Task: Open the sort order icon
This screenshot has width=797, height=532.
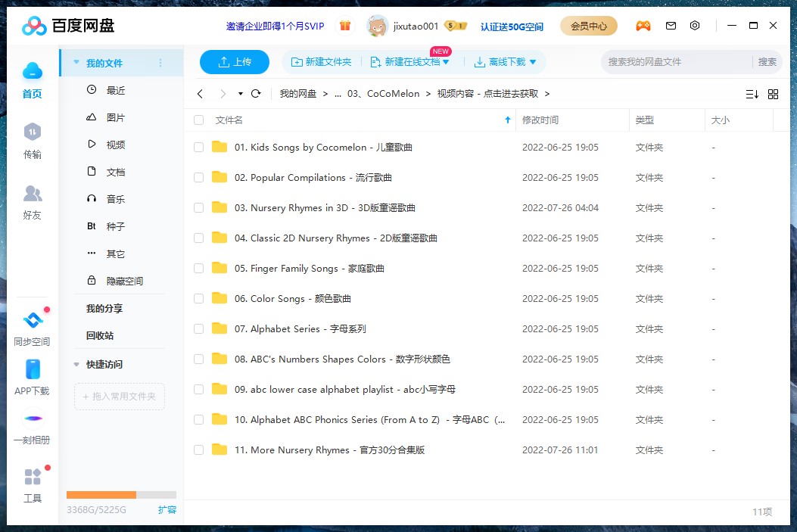Action: (752, 94)
